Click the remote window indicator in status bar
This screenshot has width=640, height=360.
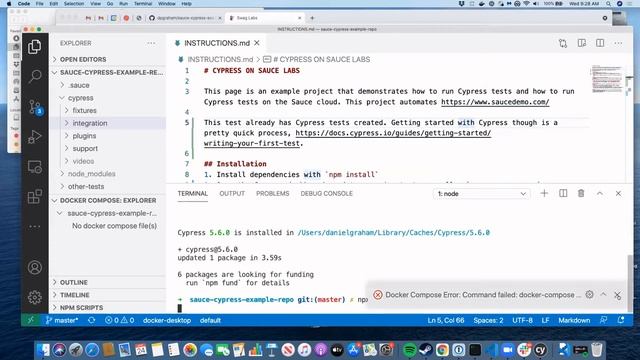point(31,320)
